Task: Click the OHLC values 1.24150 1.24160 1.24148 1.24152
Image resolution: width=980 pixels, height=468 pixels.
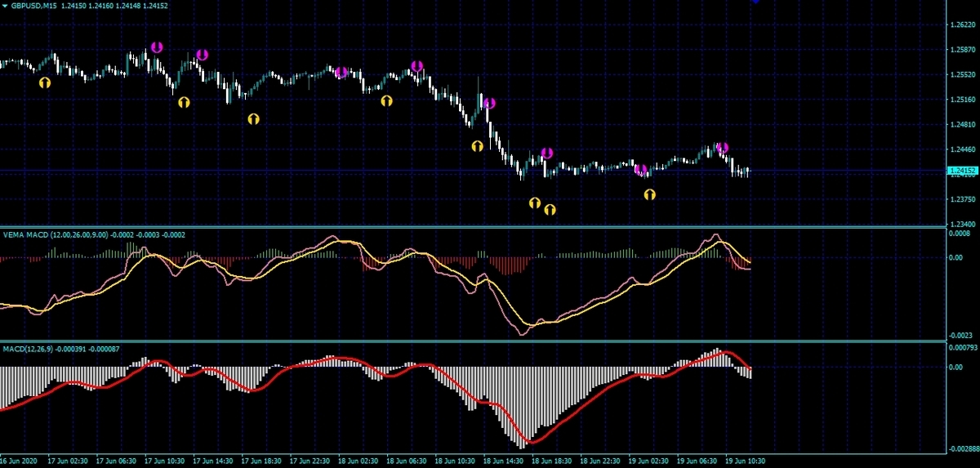Action: 116,5
